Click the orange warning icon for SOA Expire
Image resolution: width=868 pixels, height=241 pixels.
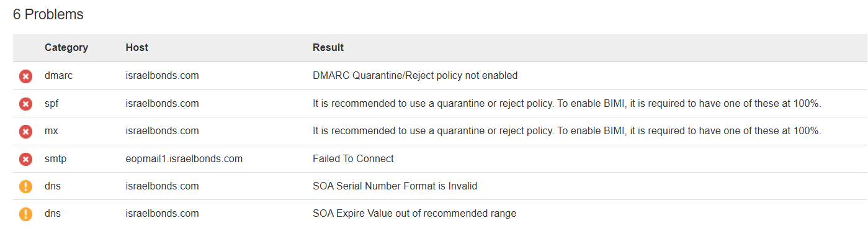click(x=25, y=214)
